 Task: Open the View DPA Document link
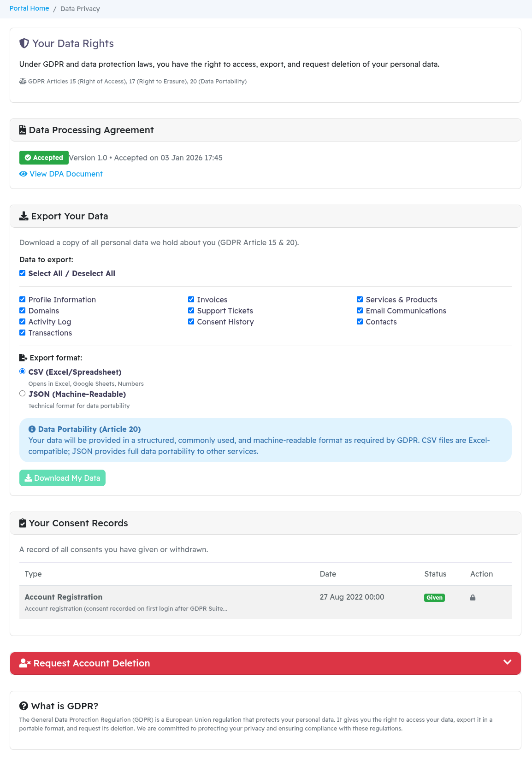66,174
